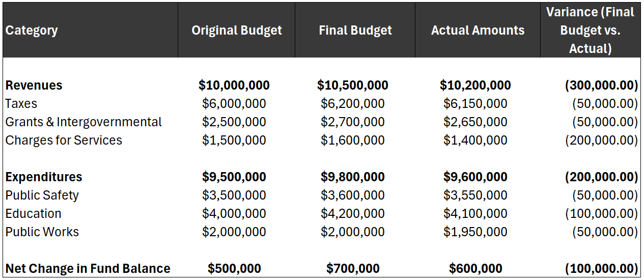Click the Public Safety row label
This screenshot has height=280, width=644.
[x=42, y=195]
